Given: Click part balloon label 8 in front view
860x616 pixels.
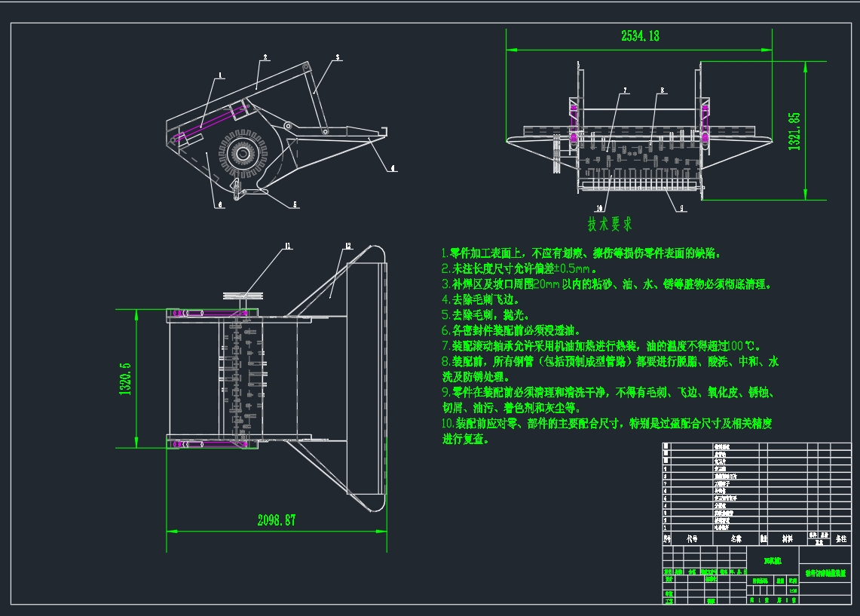Looking at the screenshot, I should click(x=662, y=90).
